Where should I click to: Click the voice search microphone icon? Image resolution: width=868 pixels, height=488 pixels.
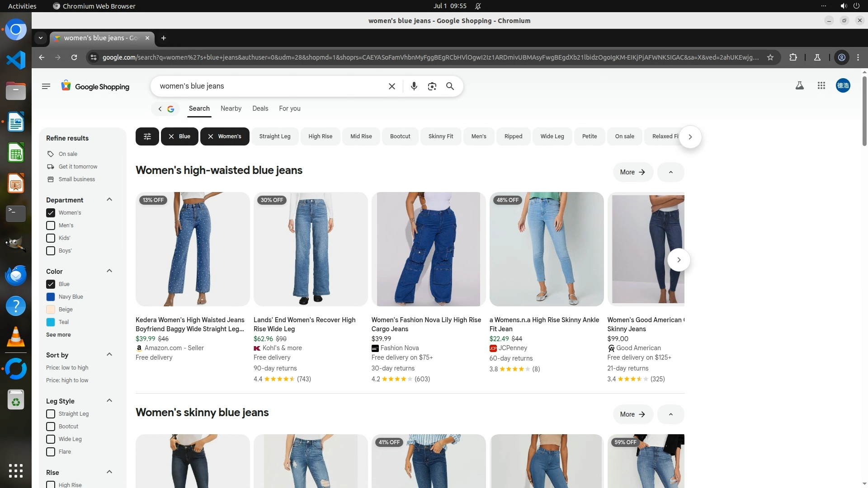pyautogui.click(x=414, y=86)
